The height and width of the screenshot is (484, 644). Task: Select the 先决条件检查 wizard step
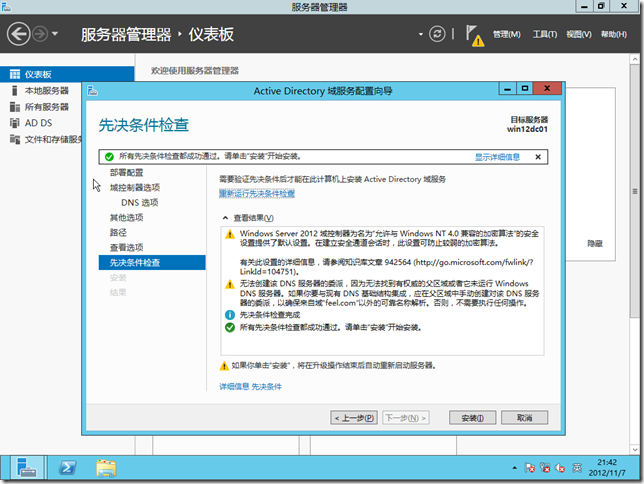(152, 263)
